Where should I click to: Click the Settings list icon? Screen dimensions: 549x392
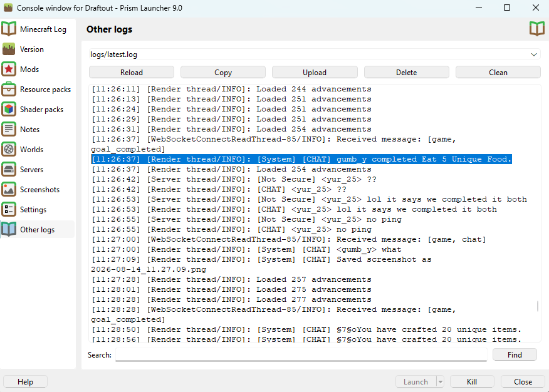pos(9,209)
